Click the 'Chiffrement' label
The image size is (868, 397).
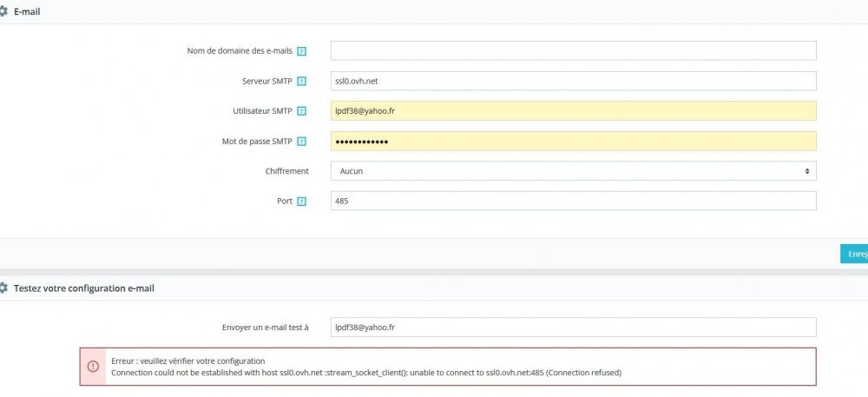coord(286,171)
